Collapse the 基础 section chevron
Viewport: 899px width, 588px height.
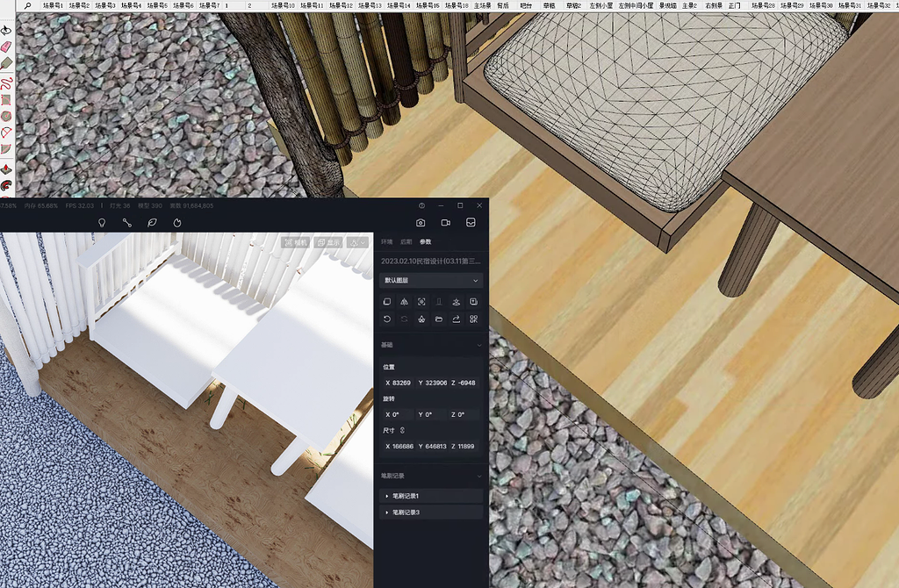479,345
